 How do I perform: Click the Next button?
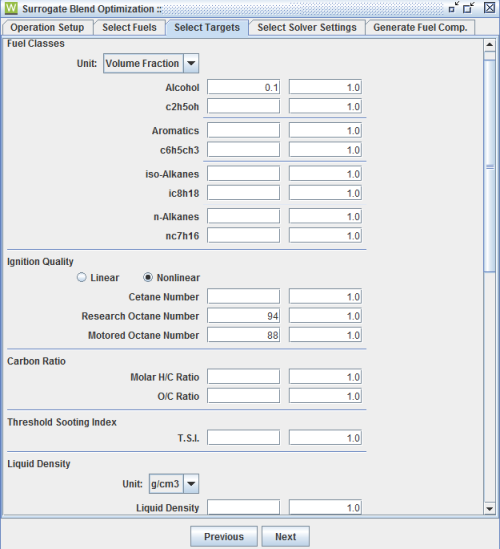285,536
